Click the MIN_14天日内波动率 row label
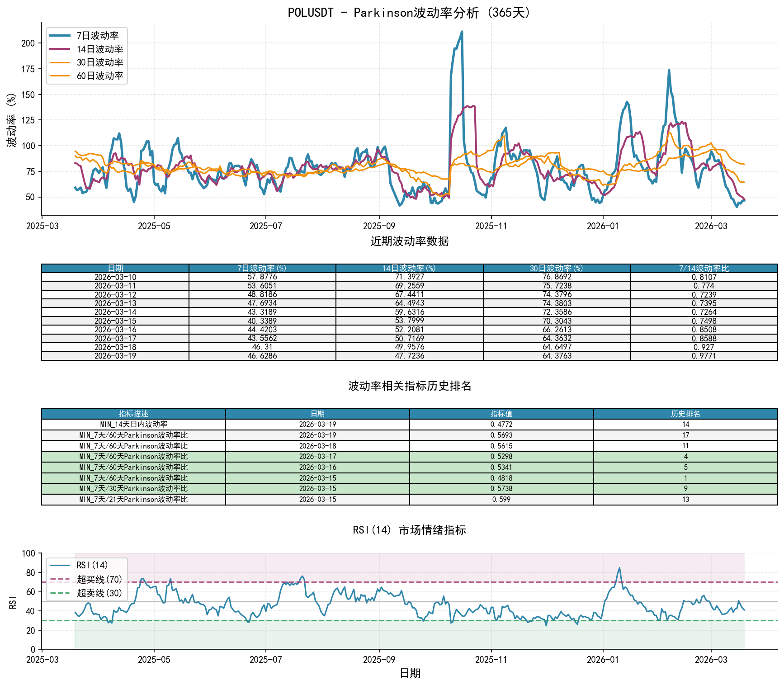 [133, 425]
